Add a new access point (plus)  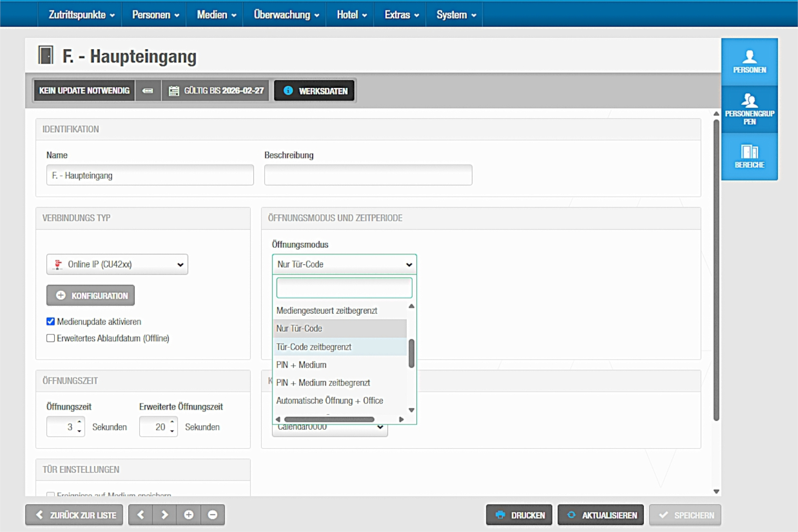[x=188, y=515]
